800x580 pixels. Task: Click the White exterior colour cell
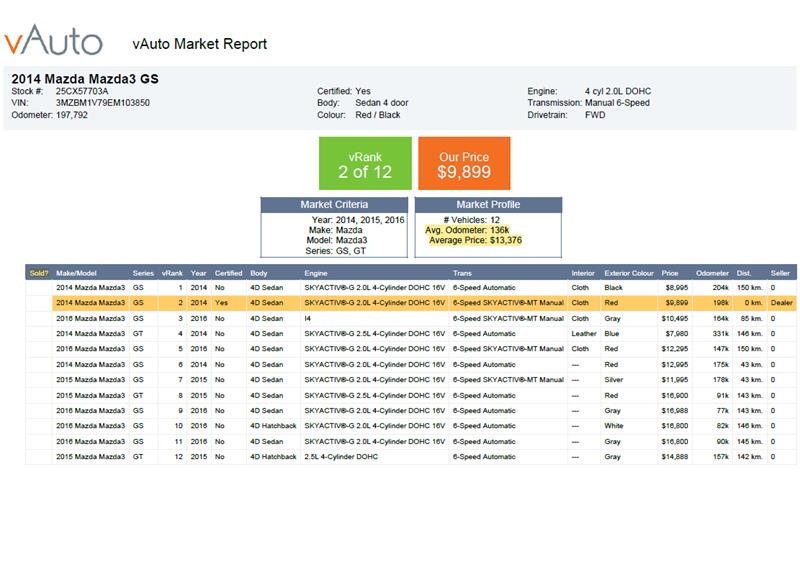click(614, 426)
